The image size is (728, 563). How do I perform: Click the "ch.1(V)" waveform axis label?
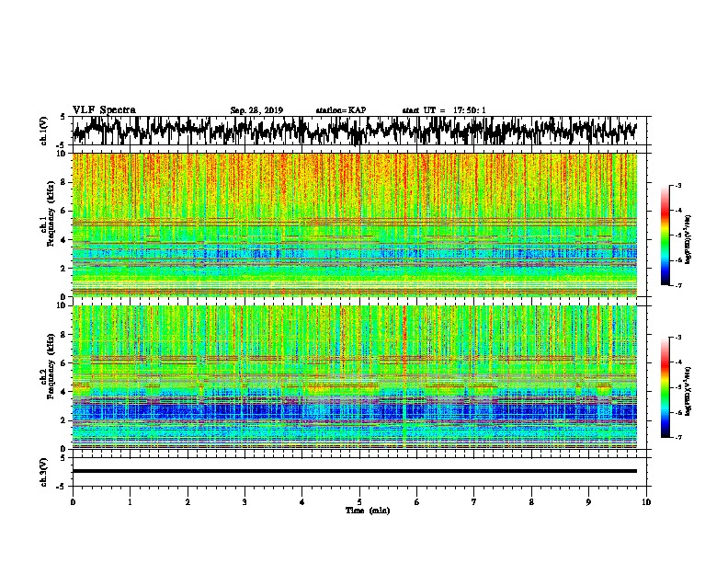44,131
